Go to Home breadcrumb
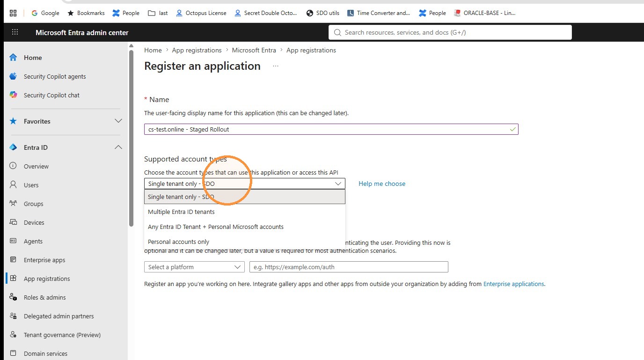The image size is (644, 360). tap(153, 50)
